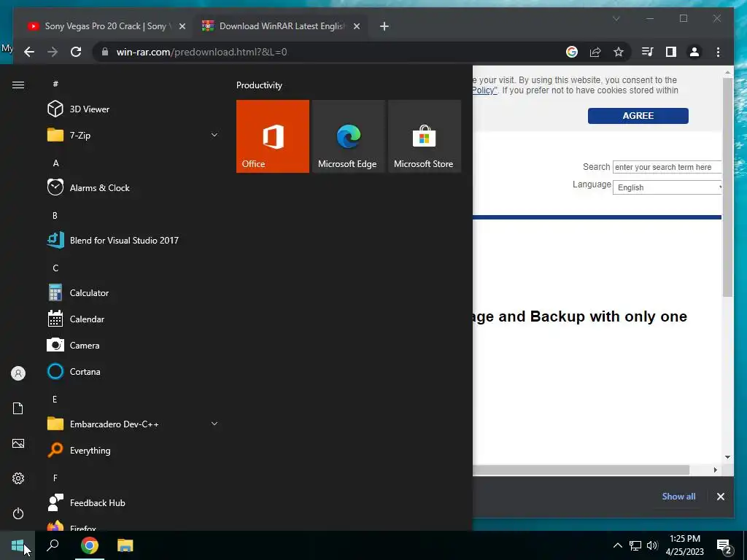Go back in Chrome
747x560 pixels.
(x=29, y=52)
